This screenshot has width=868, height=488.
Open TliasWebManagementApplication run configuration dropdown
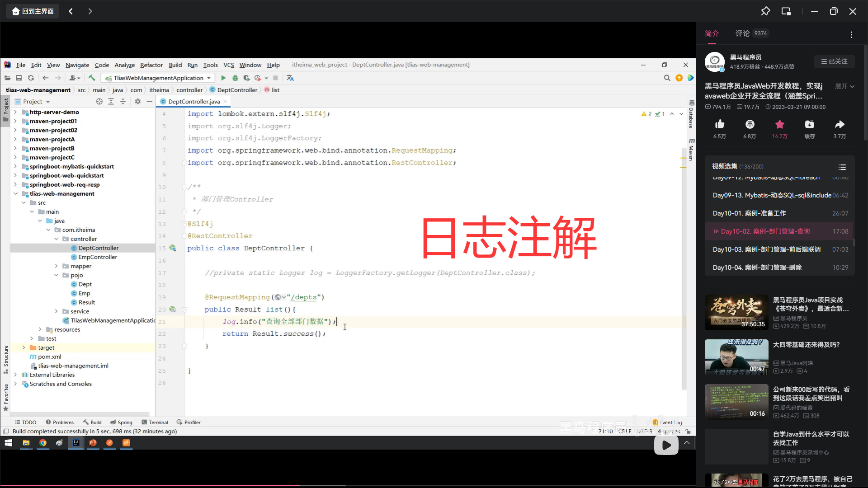[158, 78]
